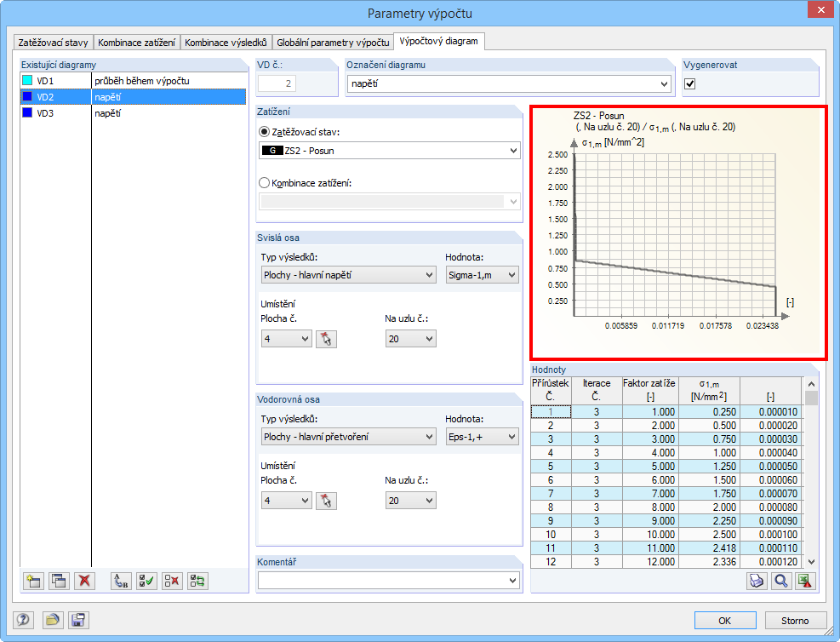Click the Iterace č. column header
This screenshot has width=840, height=642.
pos(597,390)
